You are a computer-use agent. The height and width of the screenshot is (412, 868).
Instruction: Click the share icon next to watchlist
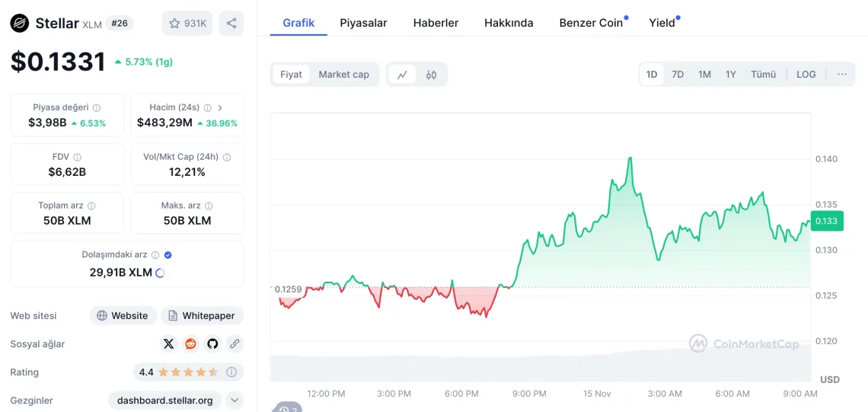231,24
